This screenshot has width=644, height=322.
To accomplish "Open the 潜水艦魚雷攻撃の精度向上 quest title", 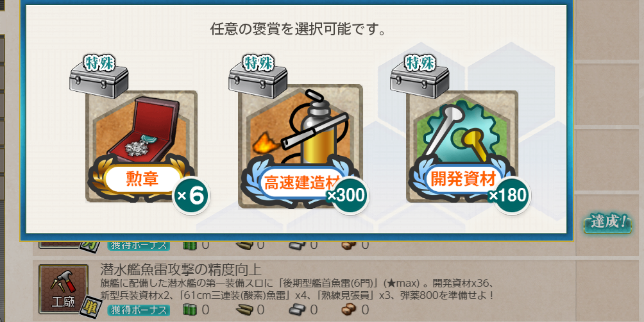I will pos(180,270).
